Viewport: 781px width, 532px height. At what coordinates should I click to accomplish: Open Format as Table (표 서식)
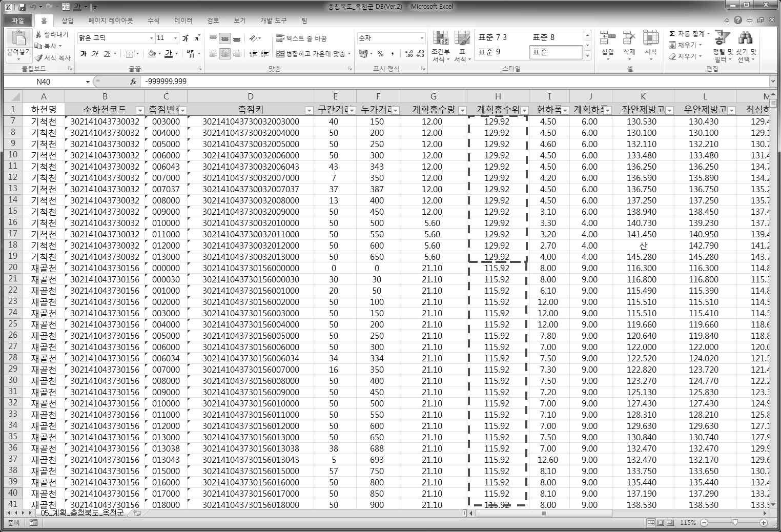coord(462,46)
